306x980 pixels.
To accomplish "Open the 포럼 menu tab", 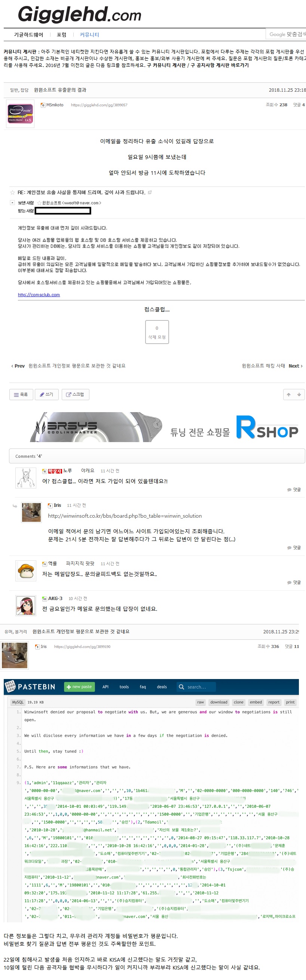I will [62, 34].
